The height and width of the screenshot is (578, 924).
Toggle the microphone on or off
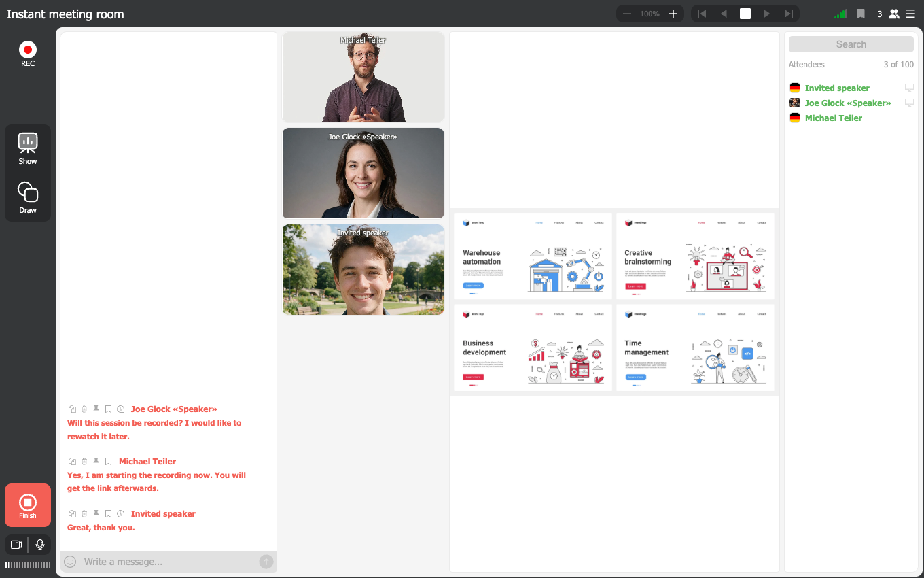(40, 545)
